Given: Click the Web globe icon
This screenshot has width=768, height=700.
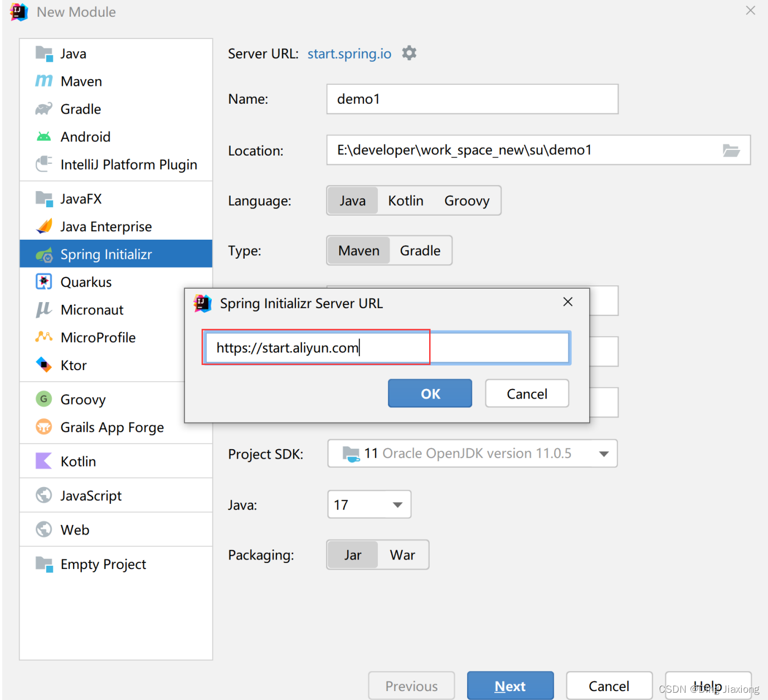Looking at the screenshot, I should coord(44,529).
